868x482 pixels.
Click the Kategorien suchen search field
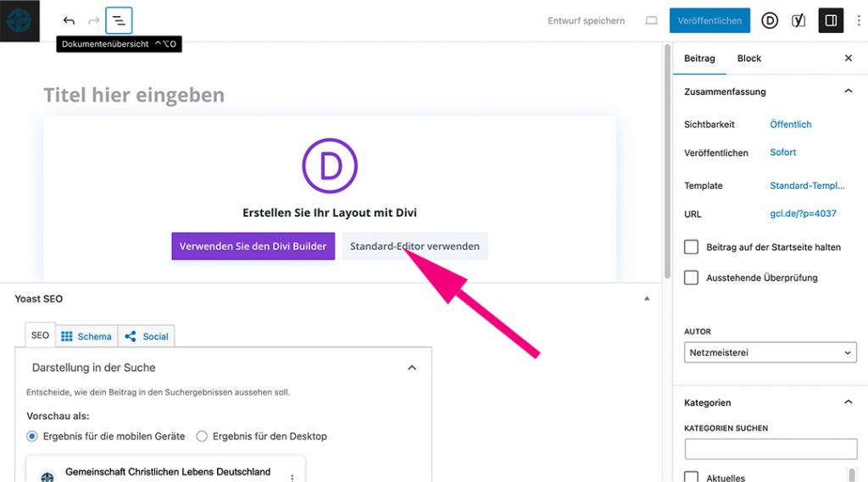tap(770, 449)
